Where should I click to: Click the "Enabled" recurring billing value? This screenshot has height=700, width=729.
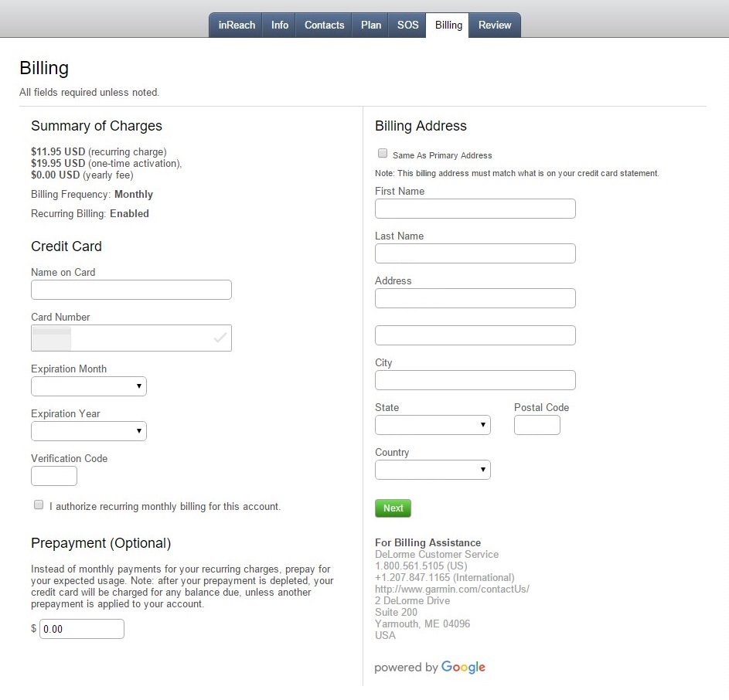coord(129,213)
